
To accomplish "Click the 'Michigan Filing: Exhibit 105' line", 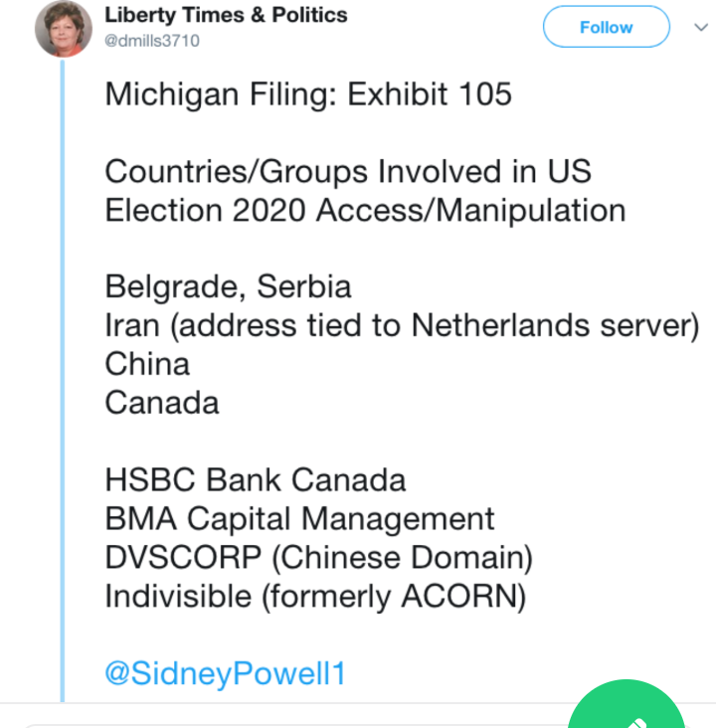I will (x=308, y=94).
